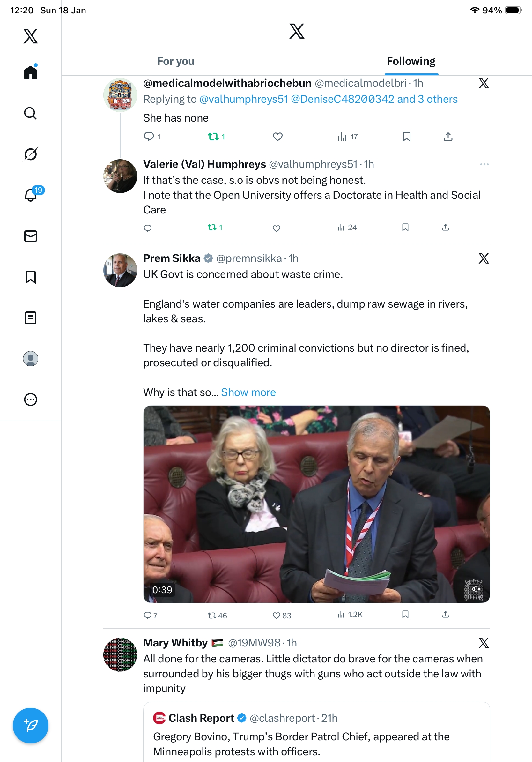Open Lists icon in sidebar
532x762 pixels.
[31, 317]
